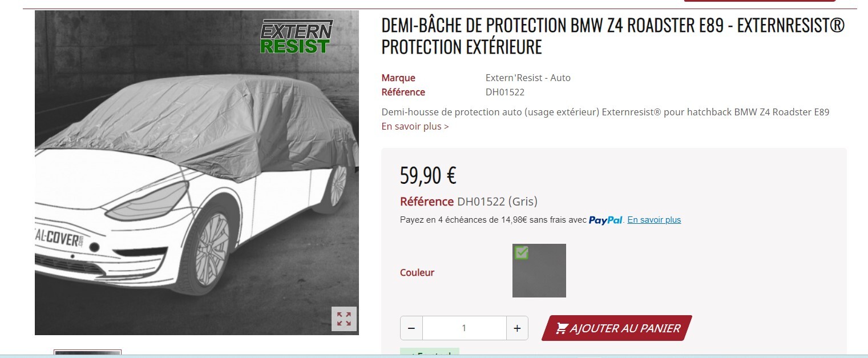Add product with Ajouter au panier
868x358 pixels.
click(x=617, y=328)
